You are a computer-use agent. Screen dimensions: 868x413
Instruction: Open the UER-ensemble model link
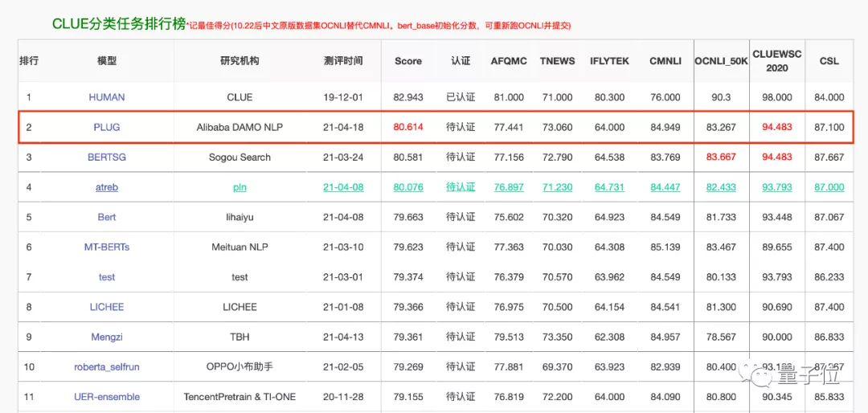[x=107, y=396]
